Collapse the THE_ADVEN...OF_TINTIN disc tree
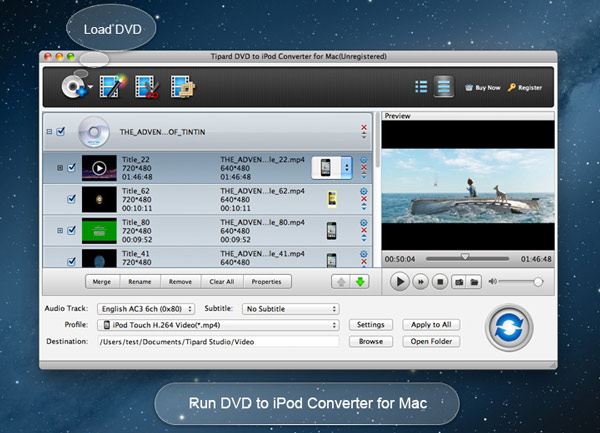The width and height of the screenshot is (600, 433). click(49, 132)
